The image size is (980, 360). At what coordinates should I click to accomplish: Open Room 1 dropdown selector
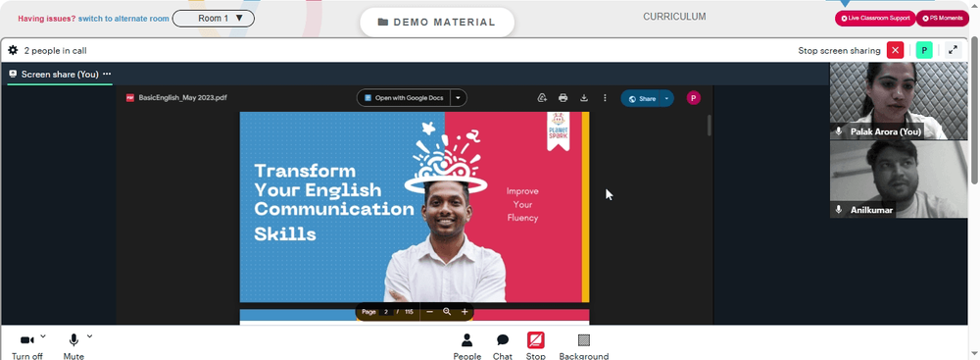(x=213, y=19)
